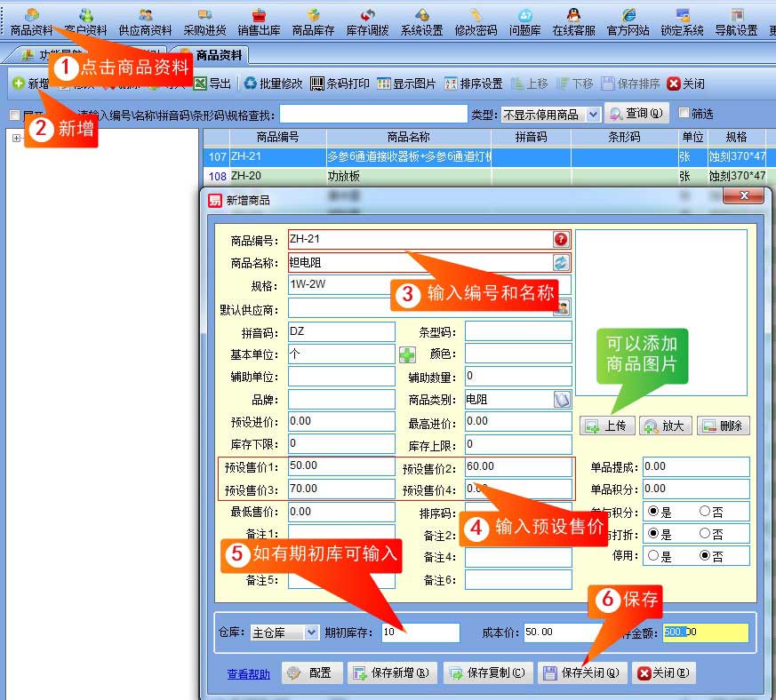Select 否 for 打折 option
This screenshot has height=700, width=776.
(705, 533)
